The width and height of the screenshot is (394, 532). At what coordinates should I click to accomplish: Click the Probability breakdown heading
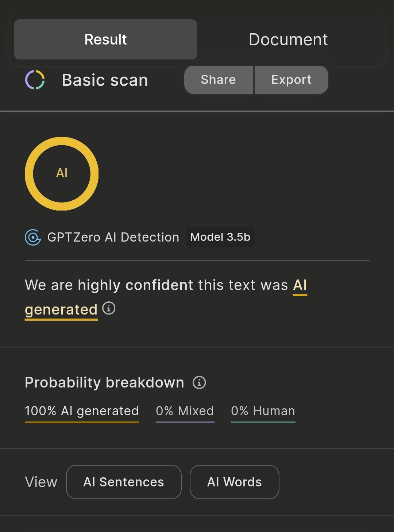[x=105, y=382]
